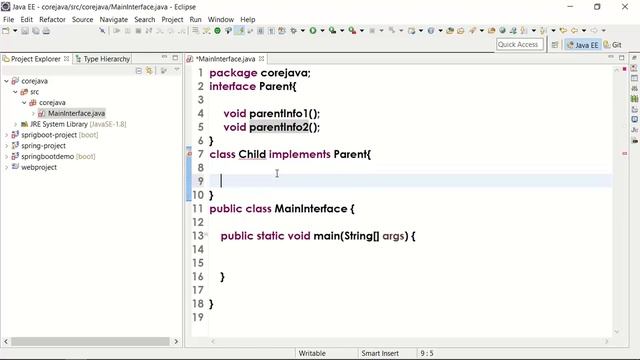Maximize the Project Explorer panel
Screen dimensions: 640x360
coord(176,58)
